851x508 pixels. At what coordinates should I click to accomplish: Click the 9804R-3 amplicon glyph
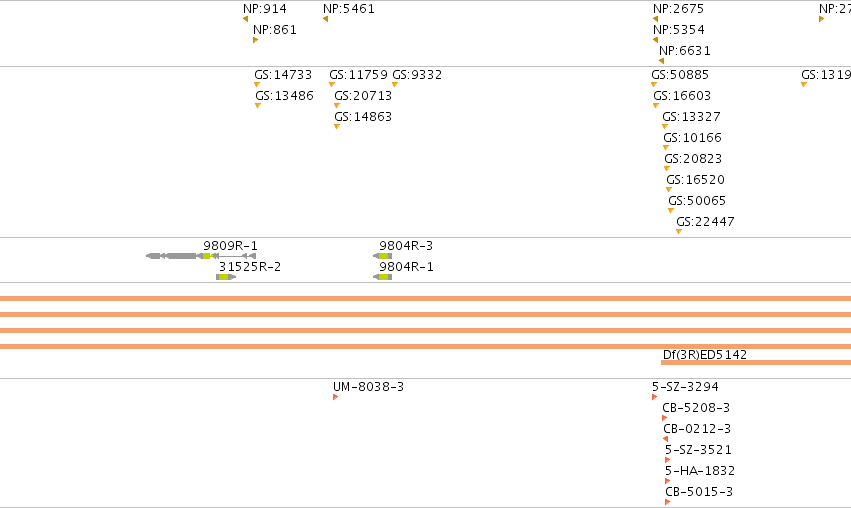[x=383, y=256]
